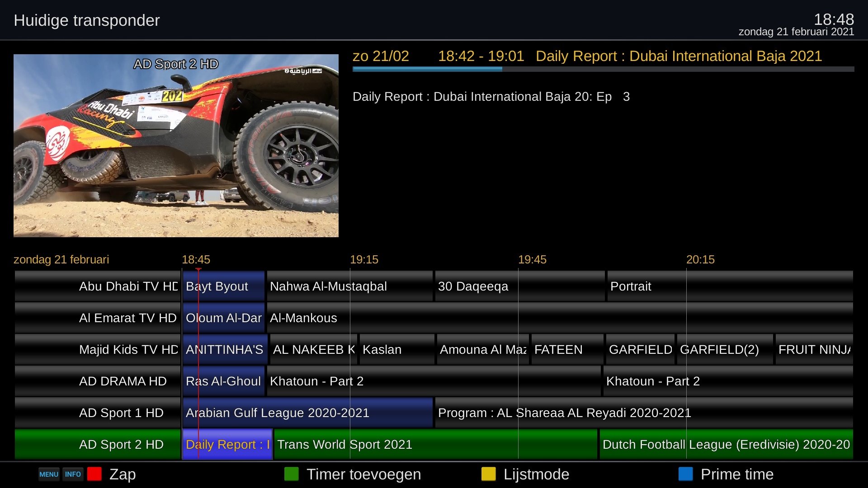Select the AD Sport 1 HD channel row

coord(98,413)
